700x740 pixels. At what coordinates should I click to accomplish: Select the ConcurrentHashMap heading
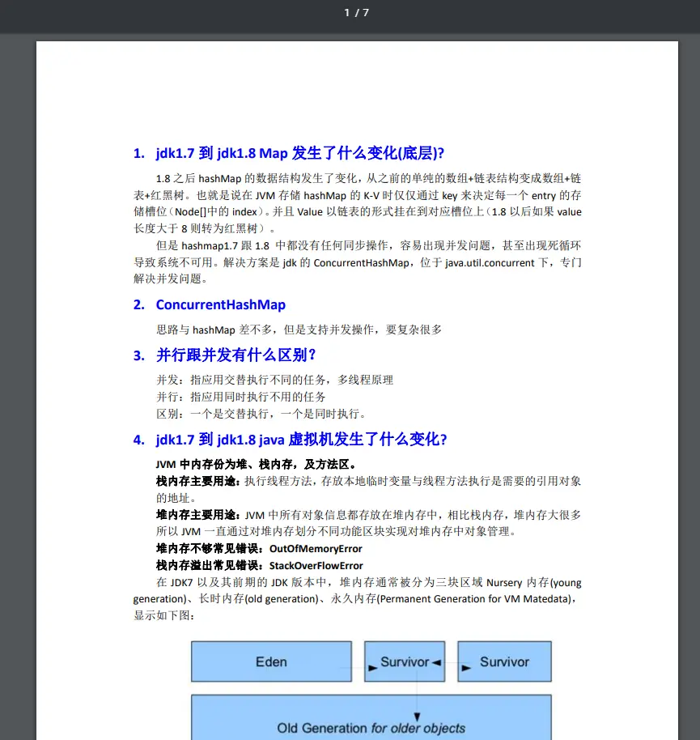220,304
